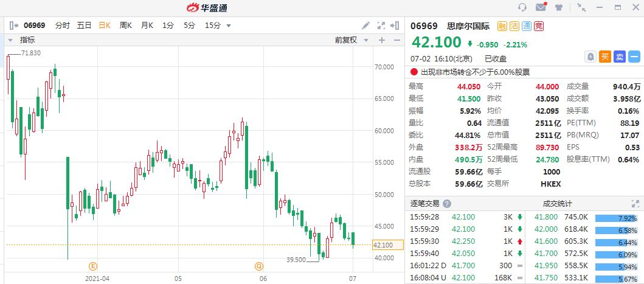This screenshot has width=644, height=284.
Task: Expand the 指标 indicator triangle
Action: pos(10,40)
